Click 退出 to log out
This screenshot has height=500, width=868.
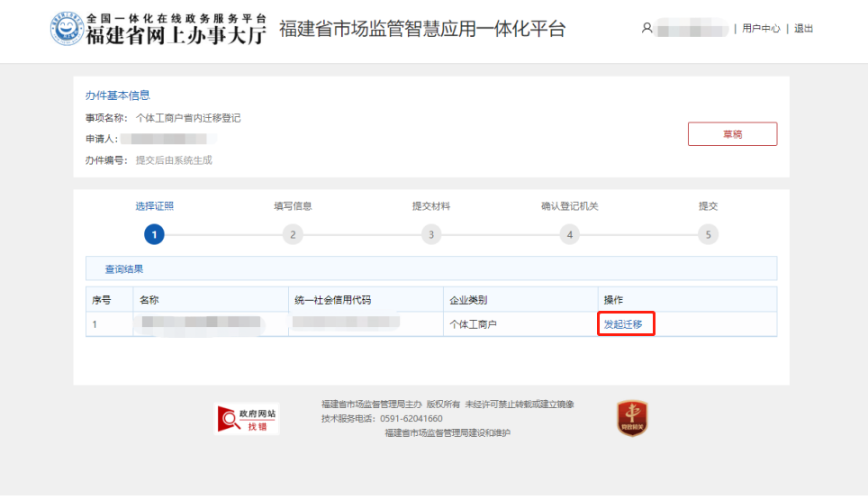(803, 29)
